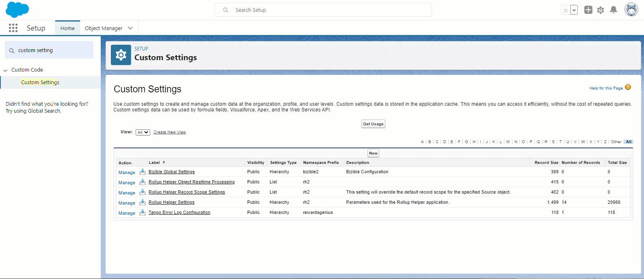This screenshot has width=644, height=279.
Task: Sort by the Label column header
Action: pyautogui.click(x=154, y=162)
